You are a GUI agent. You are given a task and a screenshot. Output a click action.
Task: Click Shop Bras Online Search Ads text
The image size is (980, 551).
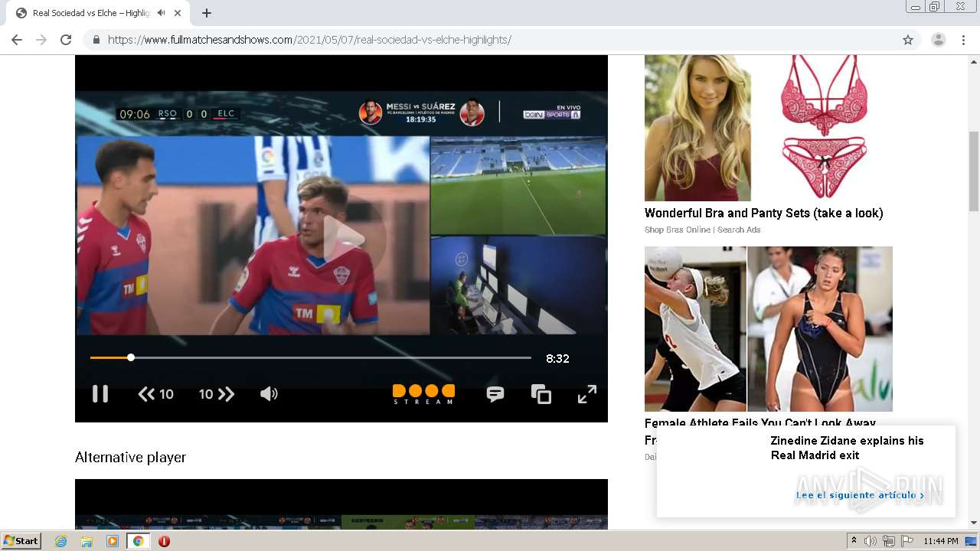click(702, 230)
